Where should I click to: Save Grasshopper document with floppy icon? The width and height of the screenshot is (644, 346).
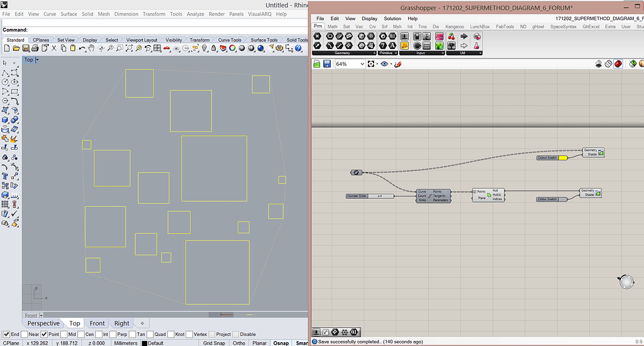click(327, 64)
